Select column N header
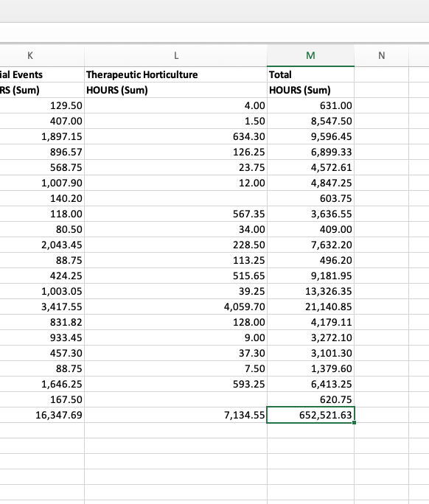Viewport: 429px width, 504px height. [x=381, y=55]
